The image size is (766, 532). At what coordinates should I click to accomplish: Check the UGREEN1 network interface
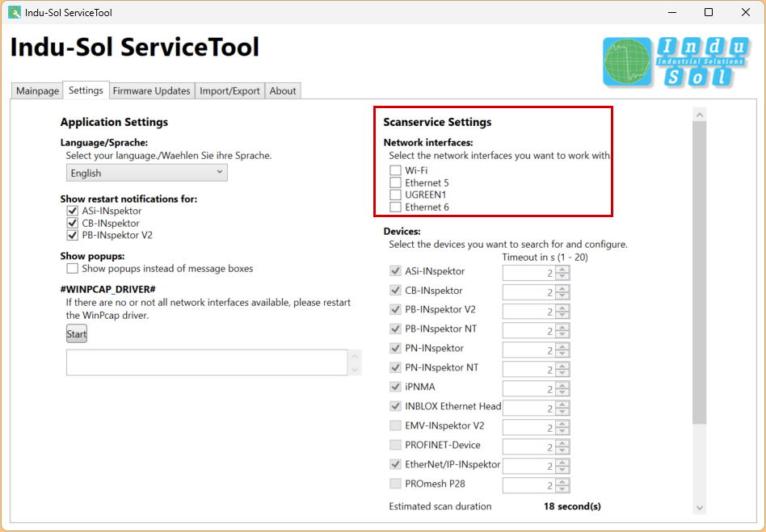coord(395,195)
